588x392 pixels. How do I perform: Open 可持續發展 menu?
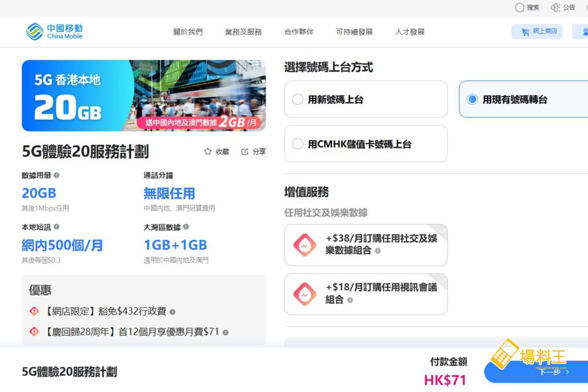point(354,32)
